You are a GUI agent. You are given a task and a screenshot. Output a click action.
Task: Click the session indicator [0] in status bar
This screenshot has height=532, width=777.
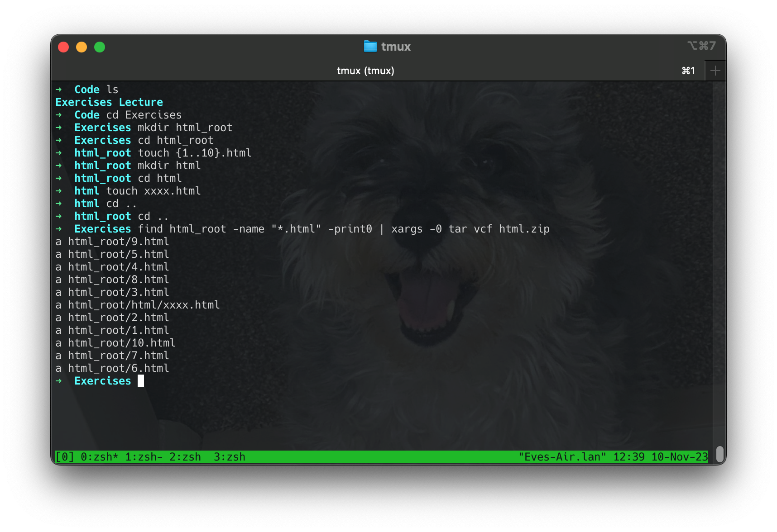(x=65, y=456)
